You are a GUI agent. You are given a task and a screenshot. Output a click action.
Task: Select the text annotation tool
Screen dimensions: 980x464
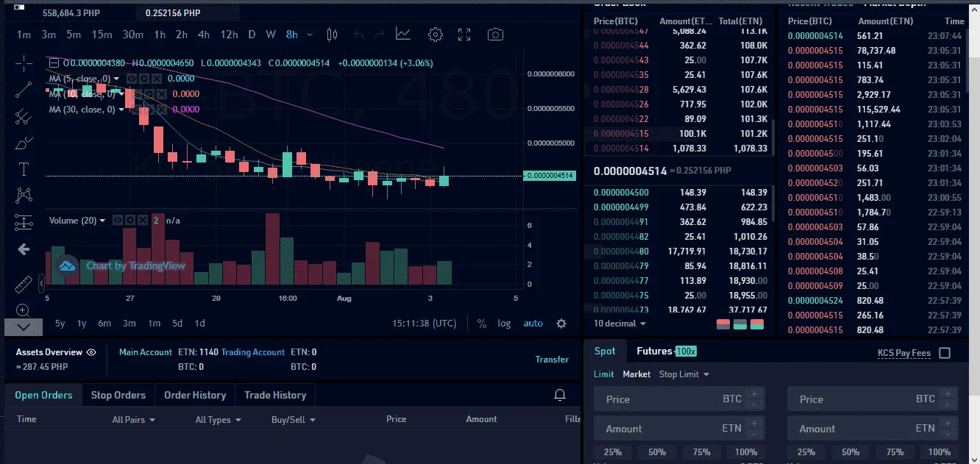24,169
